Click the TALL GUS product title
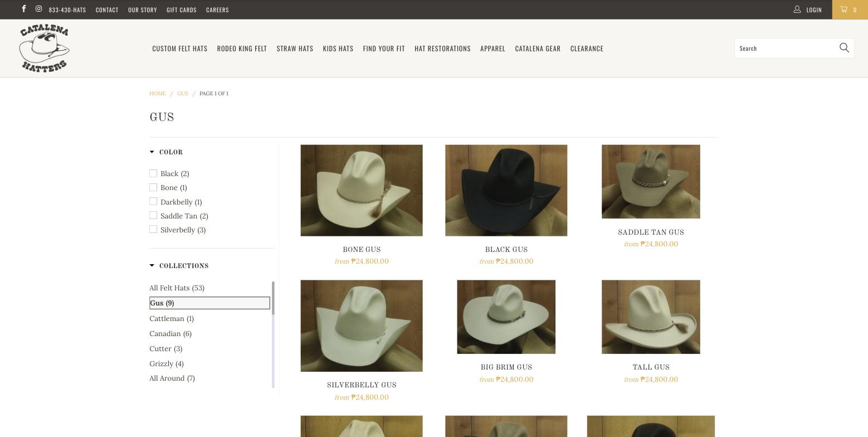 point(651,367)
